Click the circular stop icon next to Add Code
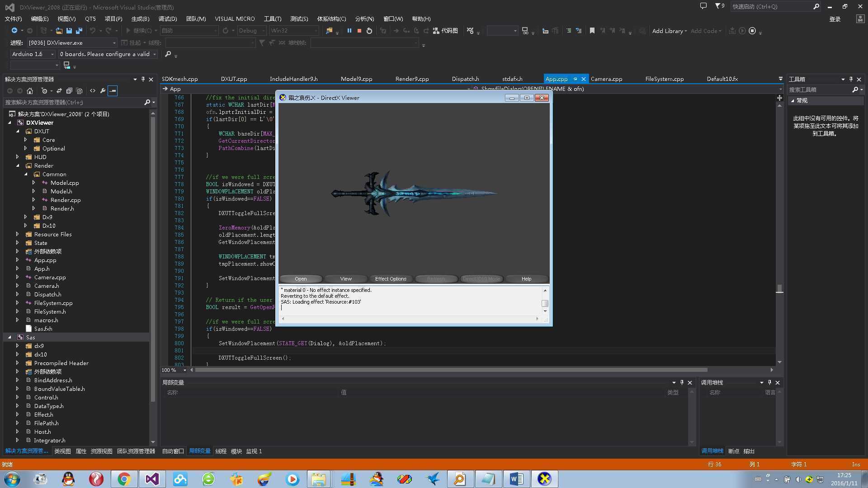Image resolution: width=868 pixels, height=488 pixels. tap(752, 31)
